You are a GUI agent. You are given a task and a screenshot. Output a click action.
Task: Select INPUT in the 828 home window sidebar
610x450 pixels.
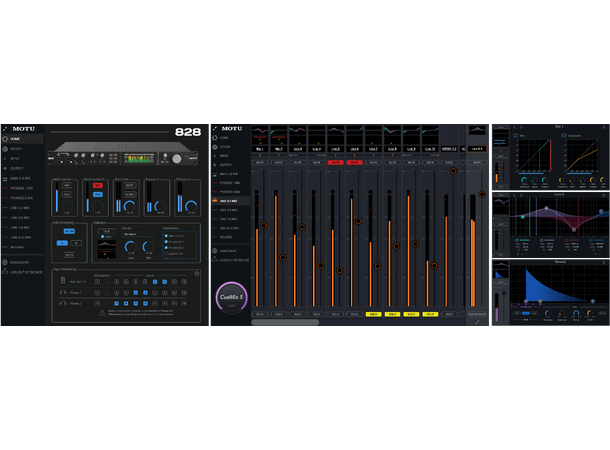click(15, 159)
